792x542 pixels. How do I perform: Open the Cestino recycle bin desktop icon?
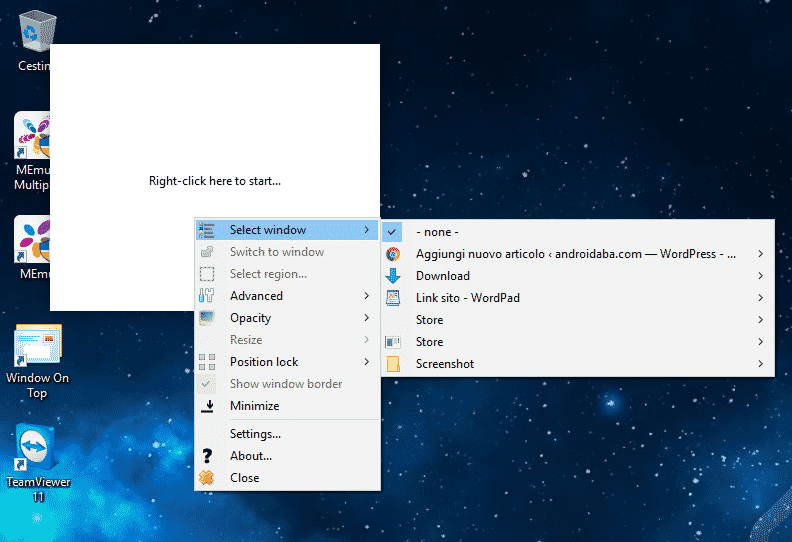pos(35,32)
